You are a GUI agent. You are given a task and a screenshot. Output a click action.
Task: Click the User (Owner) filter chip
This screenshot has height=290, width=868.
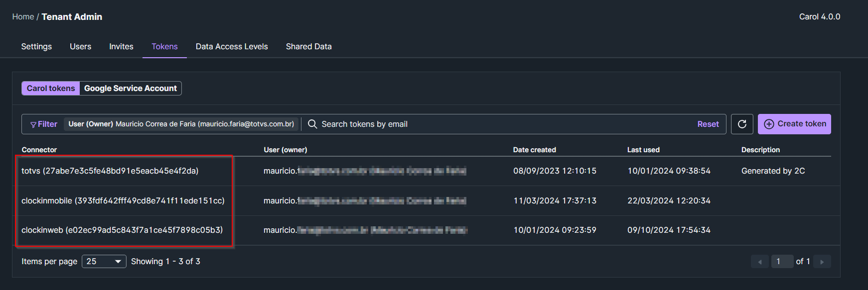pyautogui.click(x=181, y=124)
